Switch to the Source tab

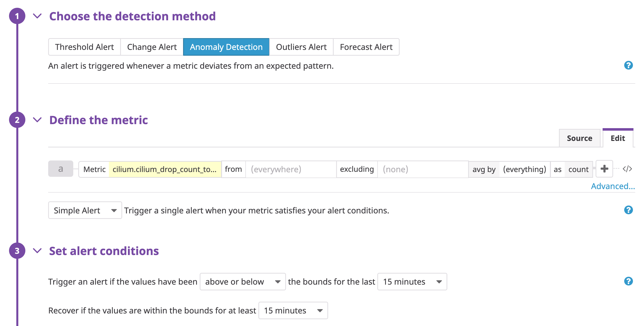pyautogui.click(x=580, y=138)
